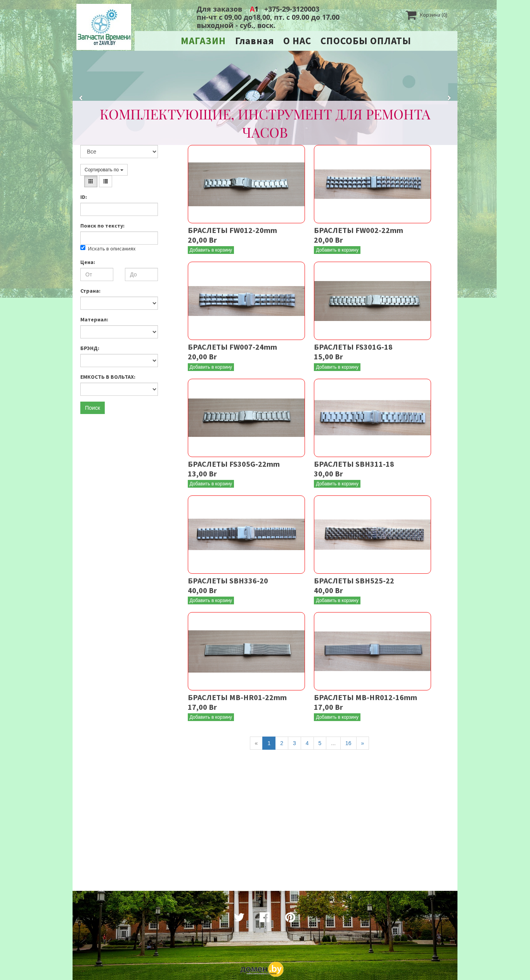
Task: Click the ID input field
Action: [x=119, y=209]
